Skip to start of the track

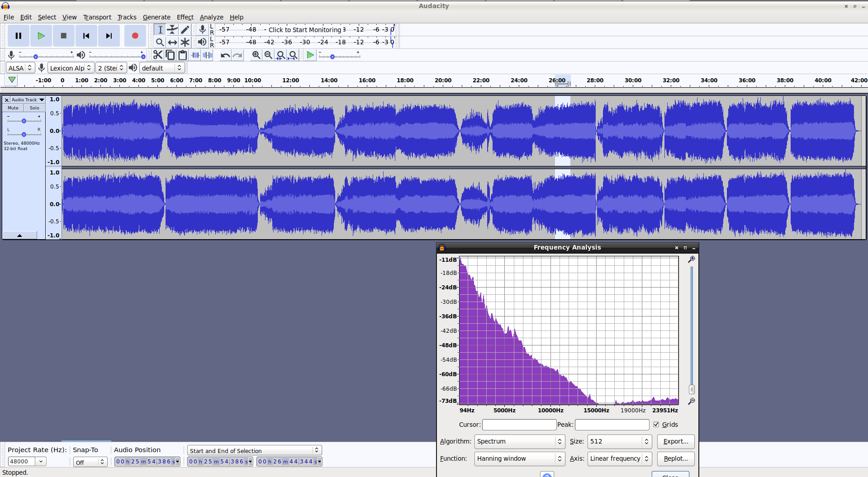tap(86, 36)
